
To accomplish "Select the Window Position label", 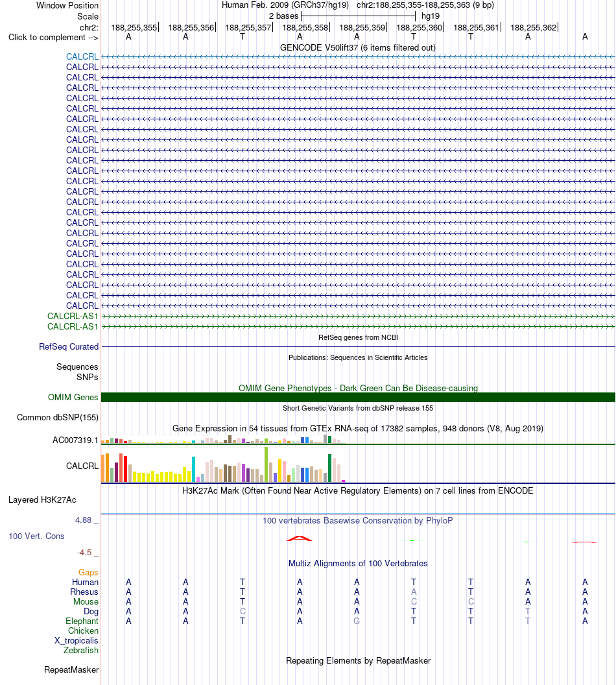I will pos(67,6).
